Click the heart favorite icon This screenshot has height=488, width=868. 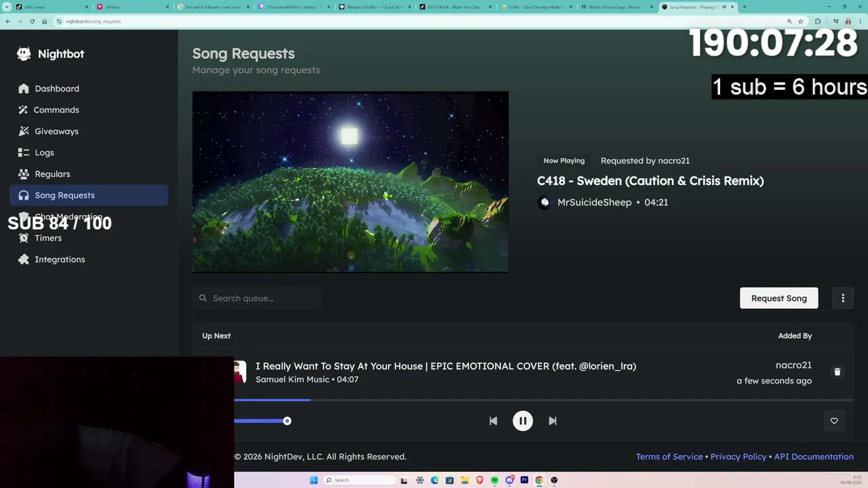834,421
